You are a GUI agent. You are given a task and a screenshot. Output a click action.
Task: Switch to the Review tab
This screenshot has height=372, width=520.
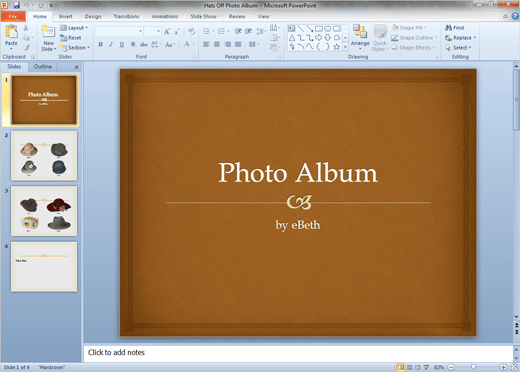(x=237, y=16)
